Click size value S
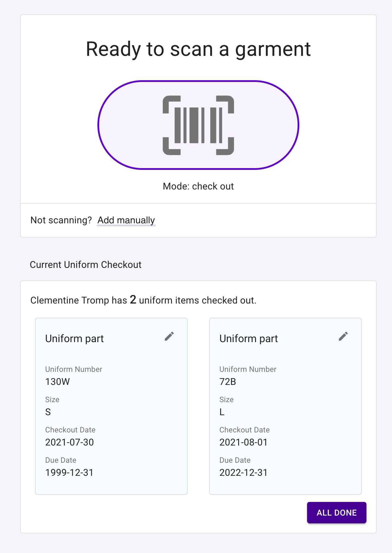 click(x=48, y=412)
